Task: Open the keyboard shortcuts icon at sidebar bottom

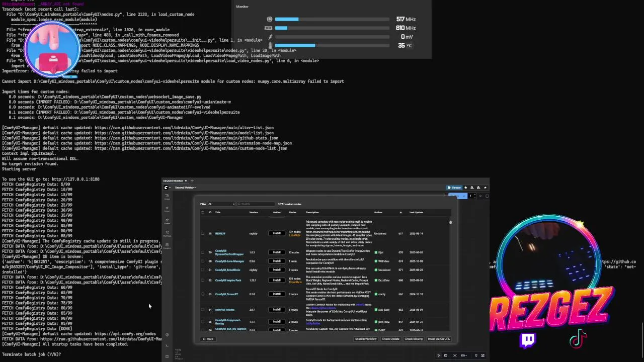Action: point(167,356)
